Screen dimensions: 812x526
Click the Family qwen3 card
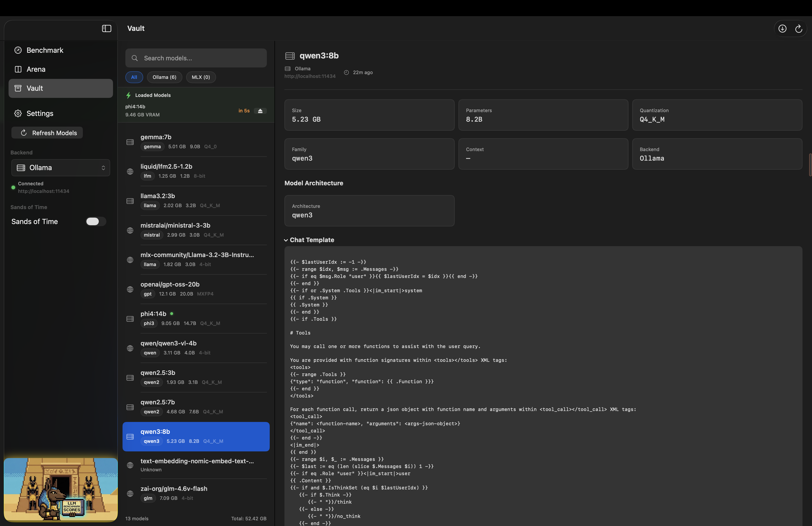369,154
